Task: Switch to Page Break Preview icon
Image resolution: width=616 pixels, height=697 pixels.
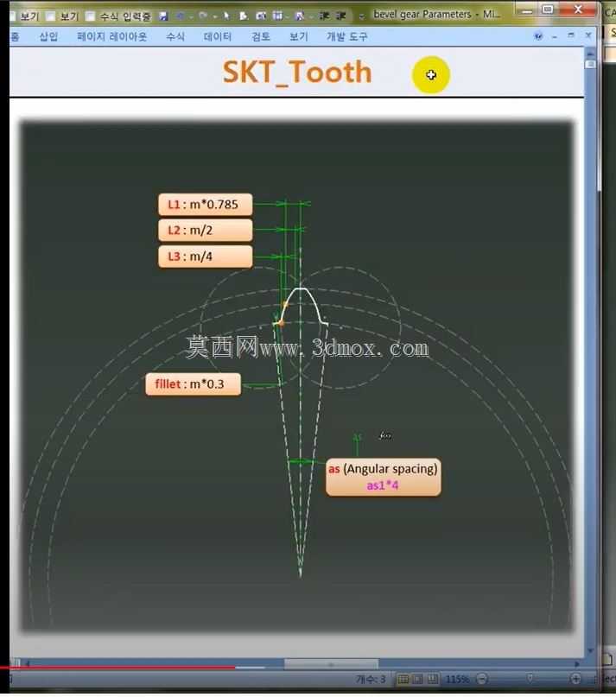Action: [432, 680]
